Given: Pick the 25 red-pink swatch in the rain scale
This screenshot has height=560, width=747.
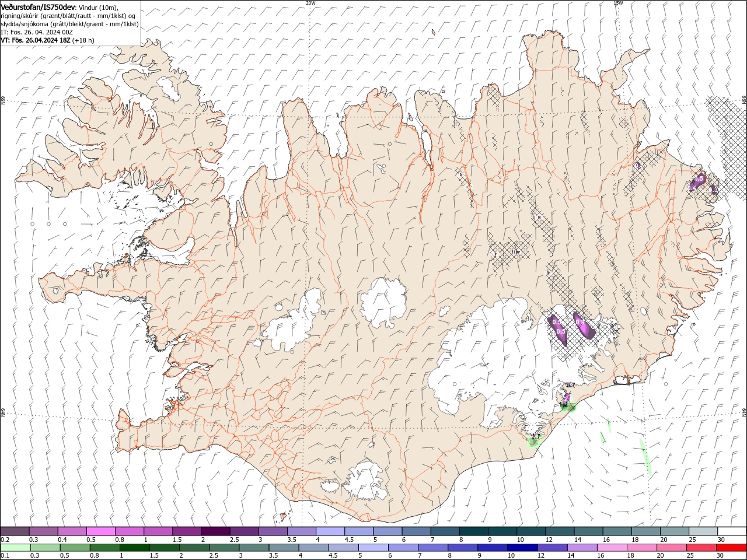Looking at the screenshot, I should 701,548.
